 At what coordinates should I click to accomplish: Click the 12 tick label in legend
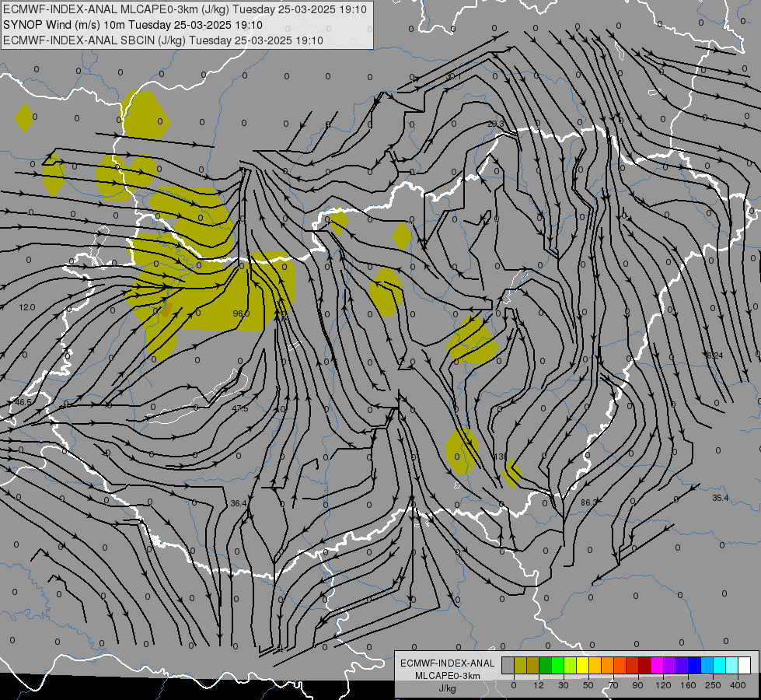pos(539,685)
